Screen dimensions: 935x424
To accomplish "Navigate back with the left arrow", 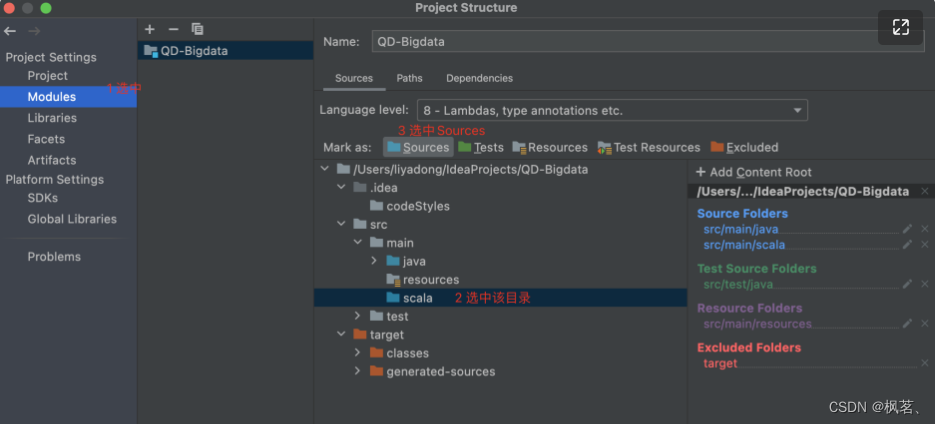I will click(11, 31).
